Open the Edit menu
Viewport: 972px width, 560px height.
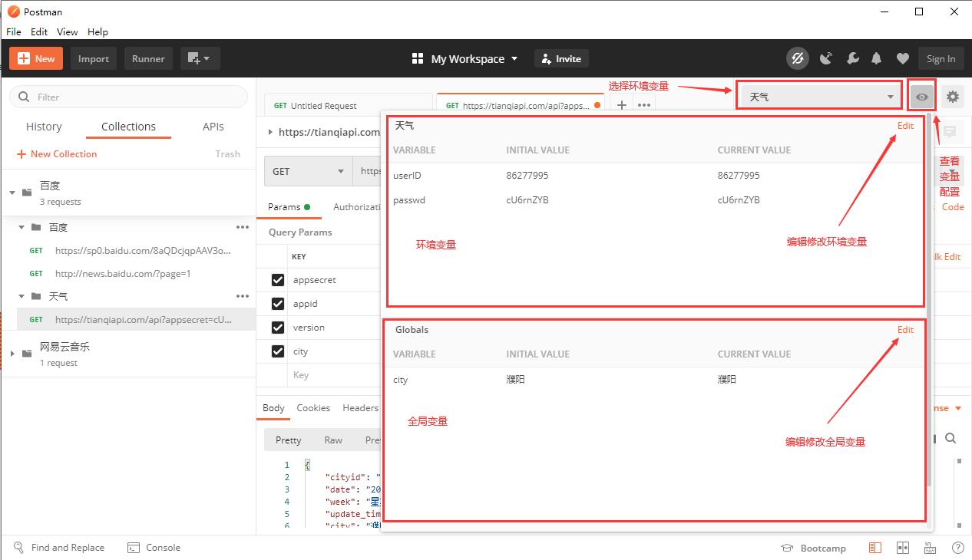click(39, 31)
